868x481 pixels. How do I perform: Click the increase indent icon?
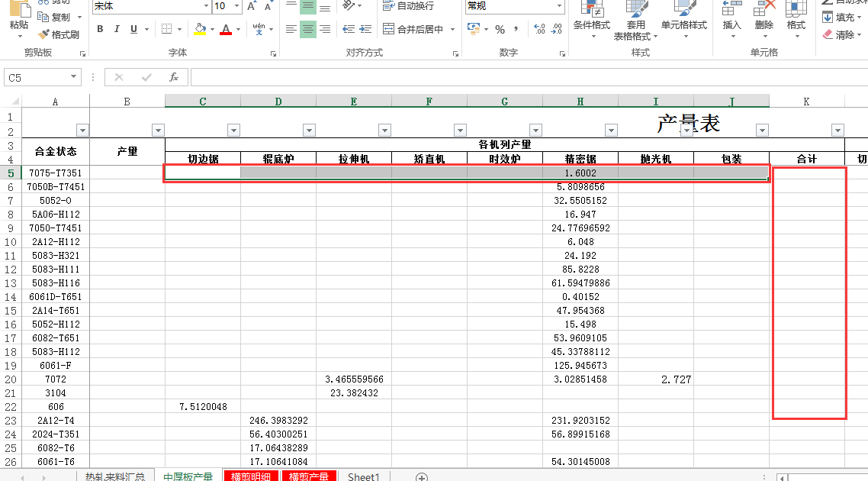point(366,30)
